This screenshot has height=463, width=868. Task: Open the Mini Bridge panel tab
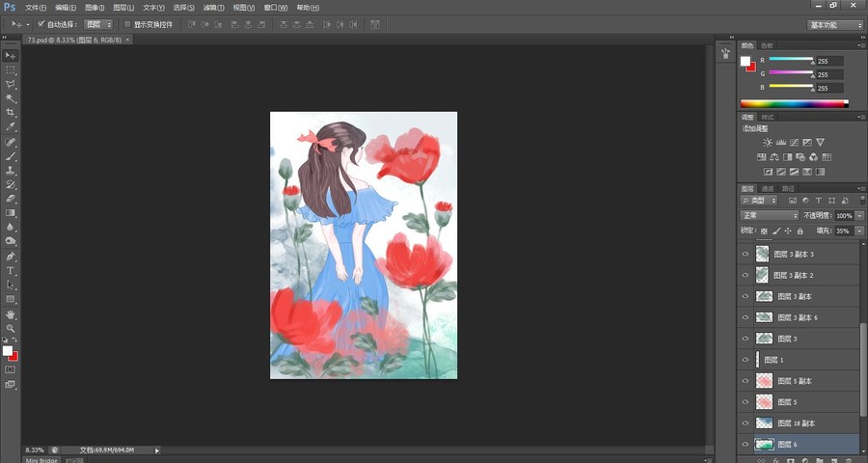[42, 460]
